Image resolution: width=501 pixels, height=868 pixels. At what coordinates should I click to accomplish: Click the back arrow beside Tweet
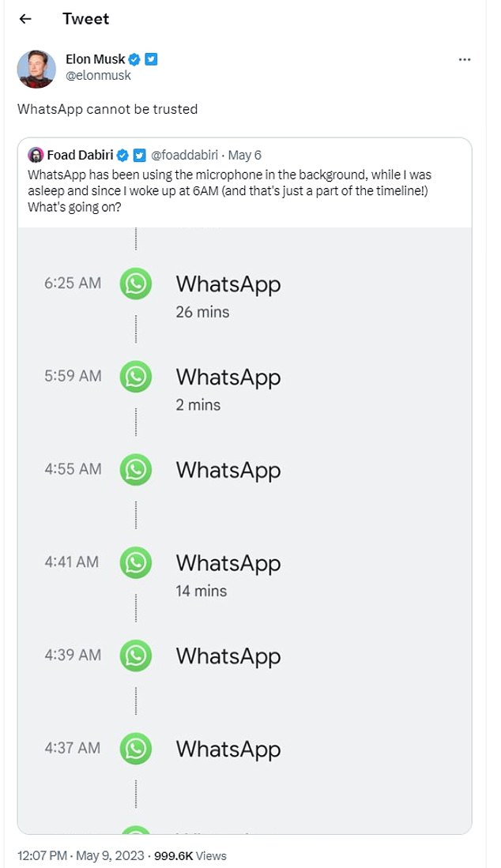25,19
